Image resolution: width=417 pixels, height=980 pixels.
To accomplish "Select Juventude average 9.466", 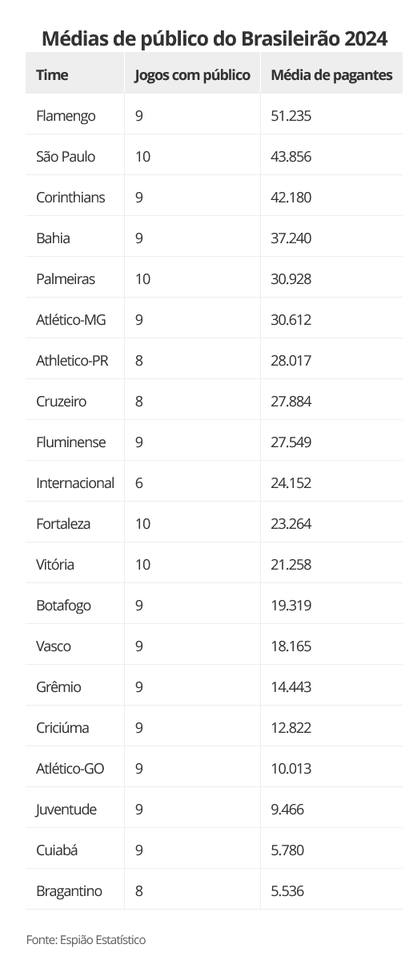I will point(287,810).
